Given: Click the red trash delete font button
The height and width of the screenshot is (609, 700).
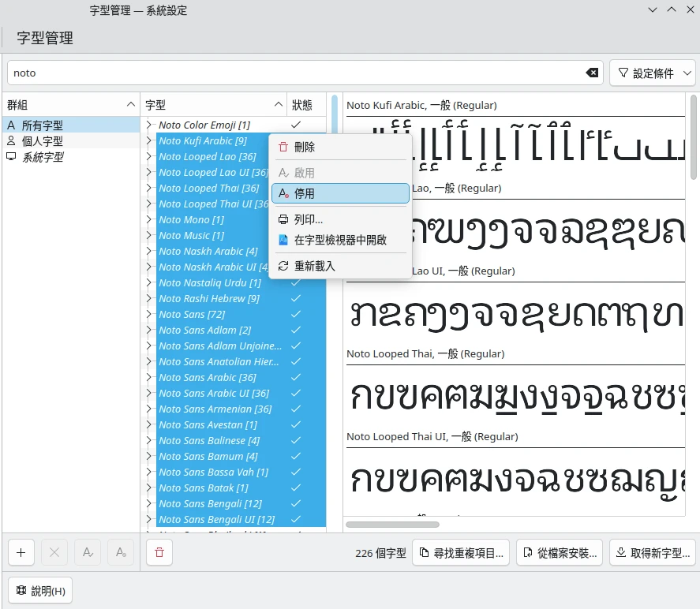Looking at the screenshot, I should pos(159,553).
